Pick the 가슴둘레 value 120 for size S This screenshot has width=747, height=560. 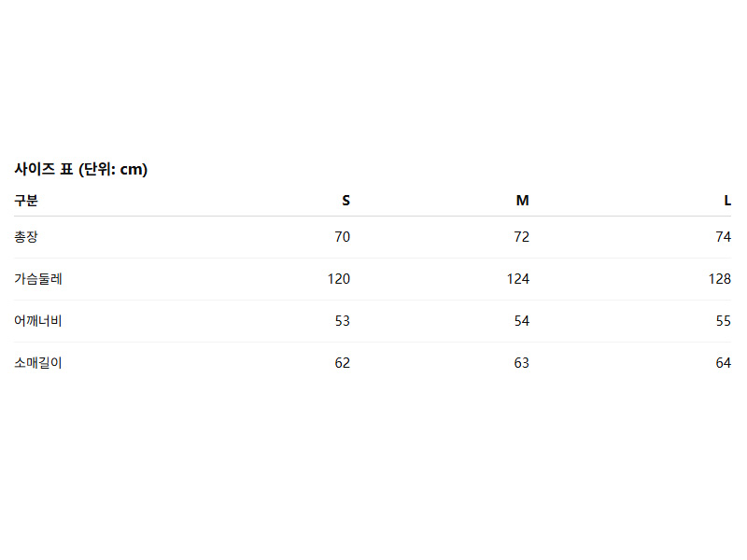pyautogui.click(x=339, y=279)
